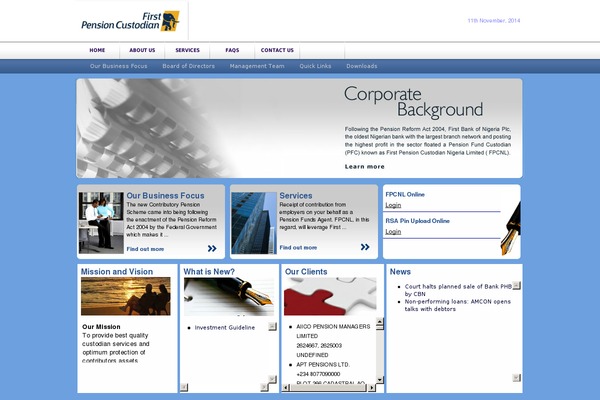Go to the FAQS page
The width and height of the screenshot is (600, 400).
tap(232, 50)
